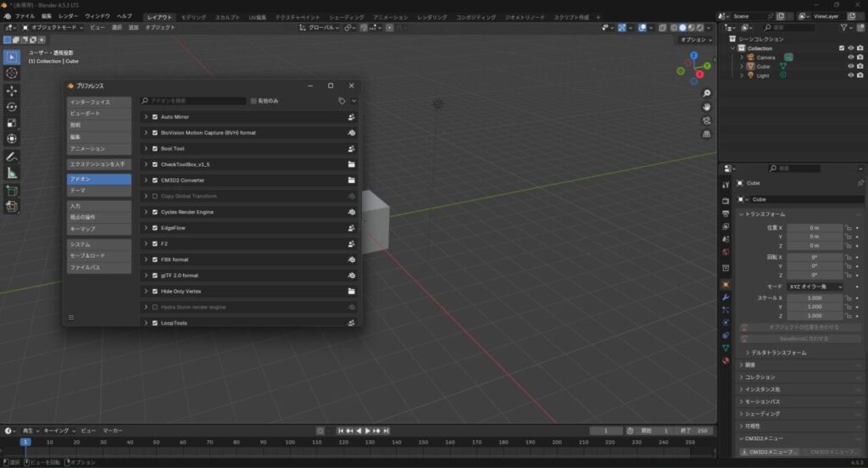Select the Cursor tool
This screenshot has height=468, width=868.
coord(12,73)
